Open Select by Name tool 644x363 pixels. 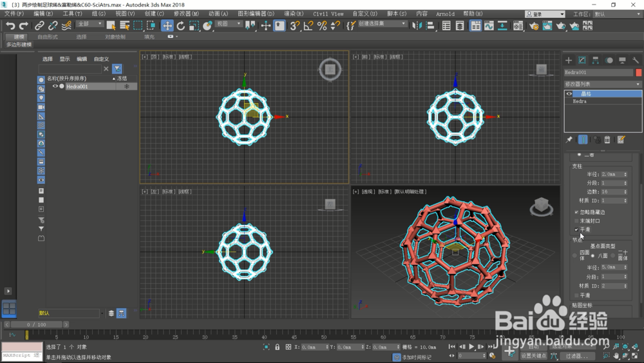pos(124,26)
